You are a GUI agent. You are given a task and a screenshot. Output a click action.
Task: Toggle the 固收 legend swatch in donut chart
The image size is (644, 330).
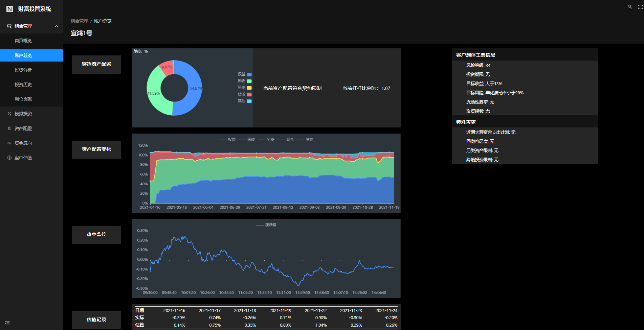click(x=249, y=81)
